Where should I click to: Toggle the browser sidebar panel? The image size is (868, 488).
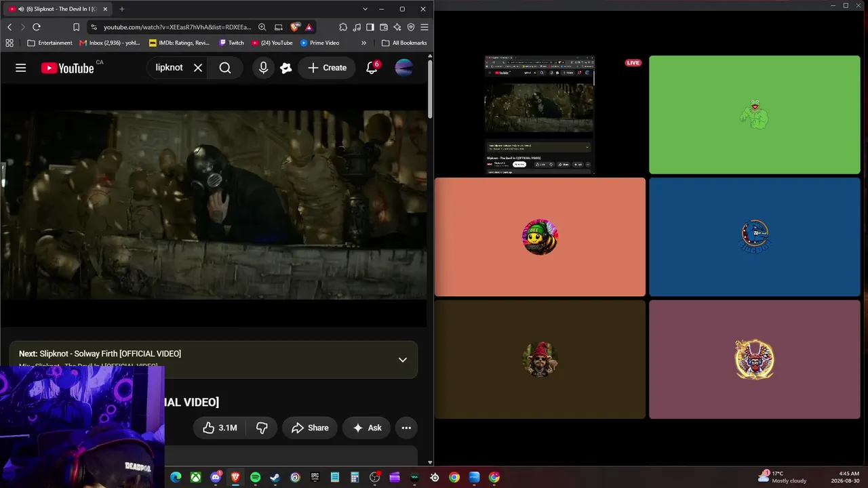[x=370, y=27]
